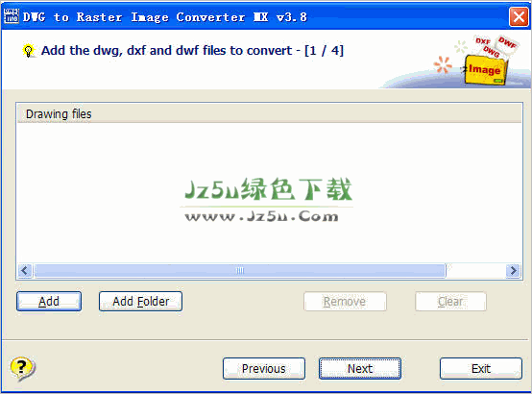Quit via the Exit button
Viewport: 532px width, 394px height.
coord(481,368)
